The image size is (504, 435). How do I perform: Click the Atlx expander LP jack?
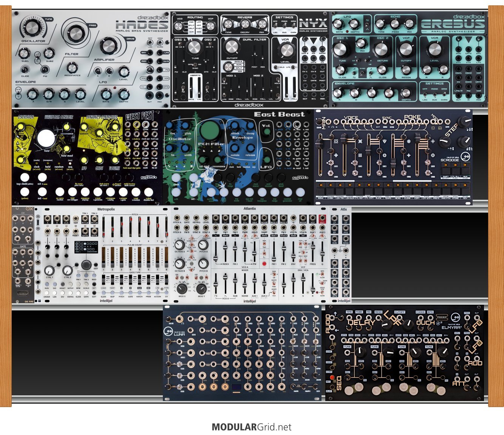click(x=334, y=218)
